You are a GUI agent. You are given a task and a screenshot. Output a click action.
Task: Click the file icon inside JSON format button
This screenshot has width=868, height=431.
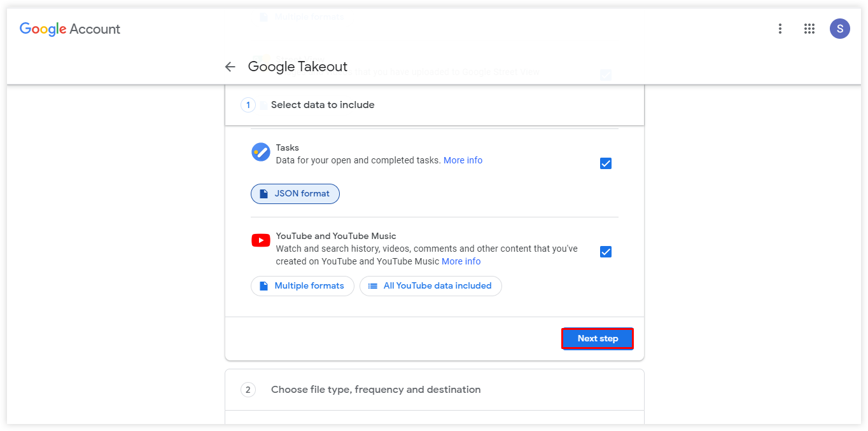coord(263,193)
